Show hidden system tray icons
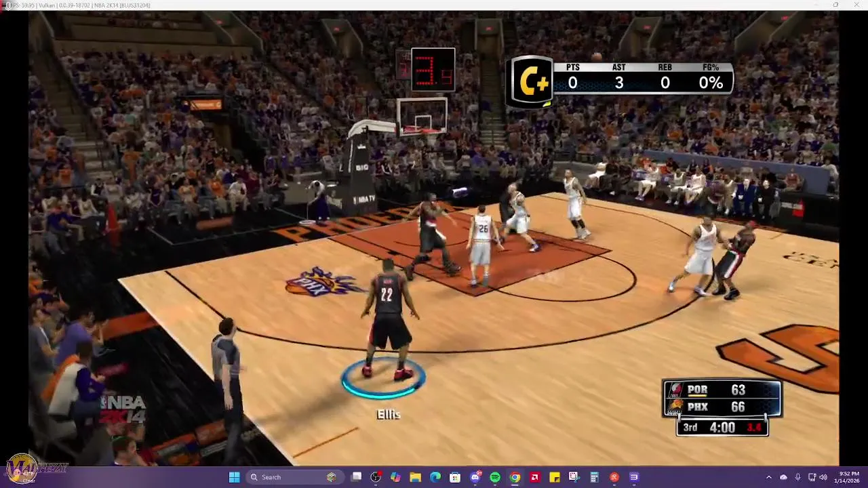This screenshot has width=868, height=488. 768,477
